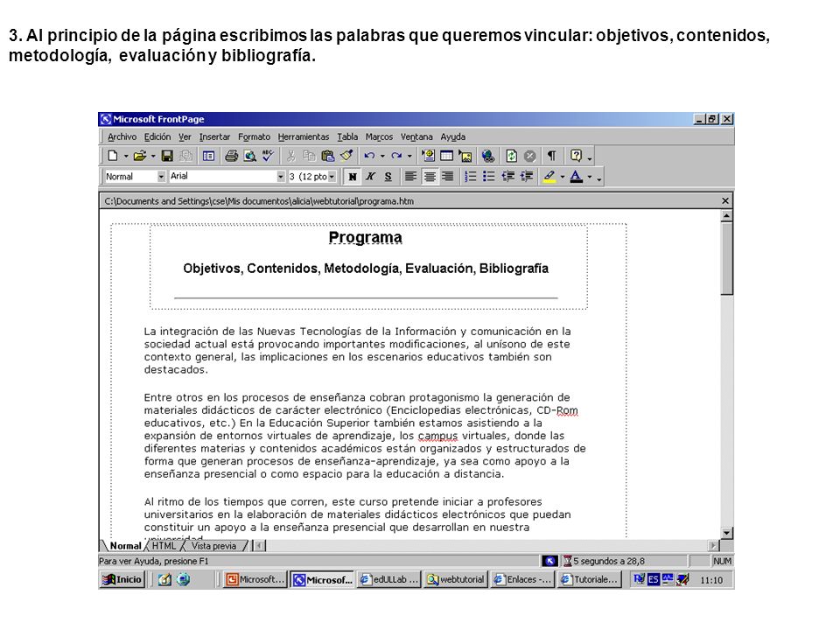Open the Herramientas menu
This screenshot has height=630, width=840.
tap(304, 136)
